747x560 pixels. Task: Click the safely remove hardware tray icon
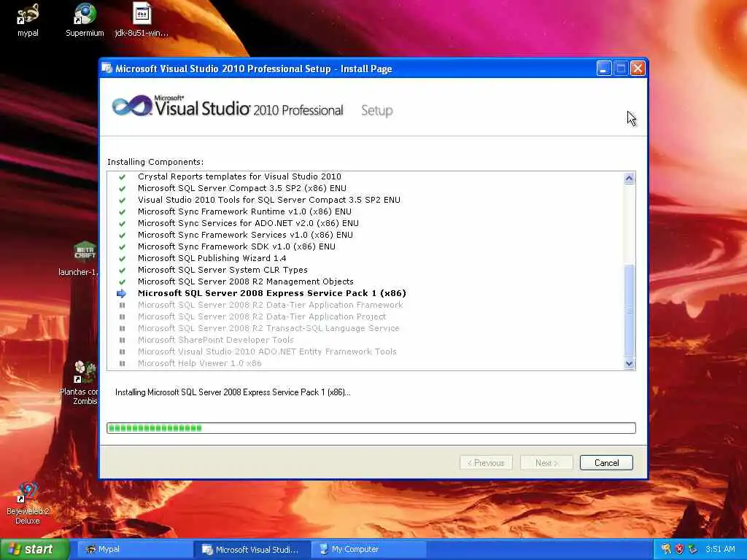693,549
